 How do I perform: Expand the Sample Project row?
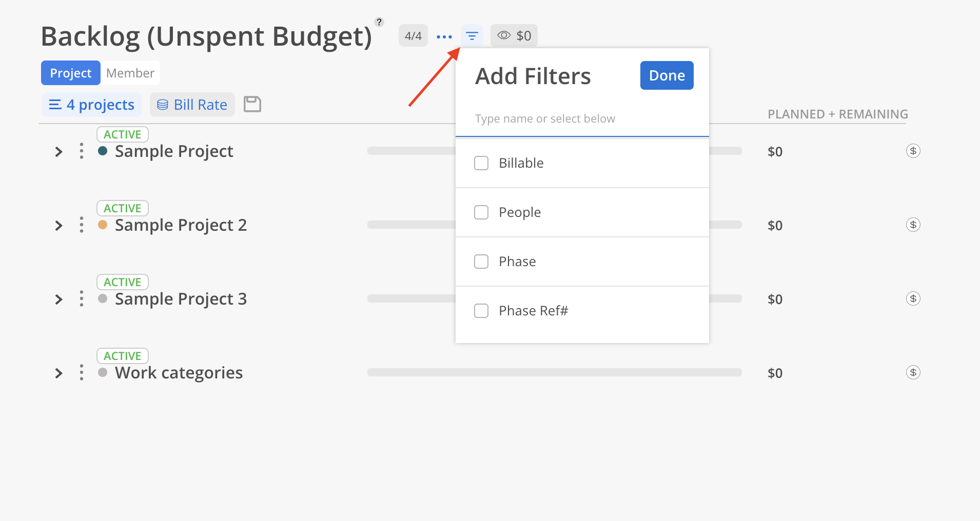tap(58, 152)
